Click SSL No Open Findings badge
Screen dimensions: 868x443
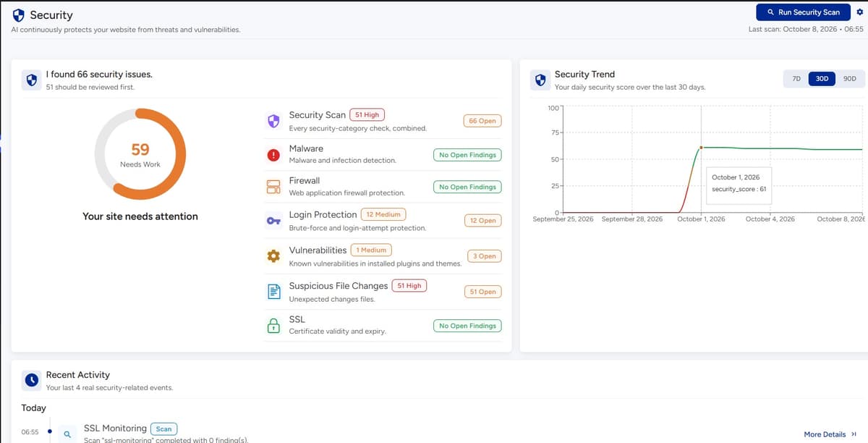pos(467,326)
